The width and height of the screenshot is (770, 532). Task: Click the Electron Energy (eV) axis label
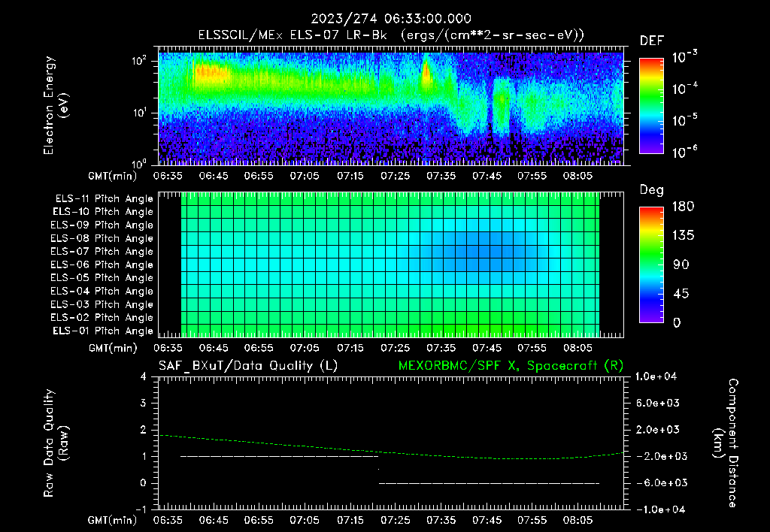pyautogui.click(x=56, y=105)
